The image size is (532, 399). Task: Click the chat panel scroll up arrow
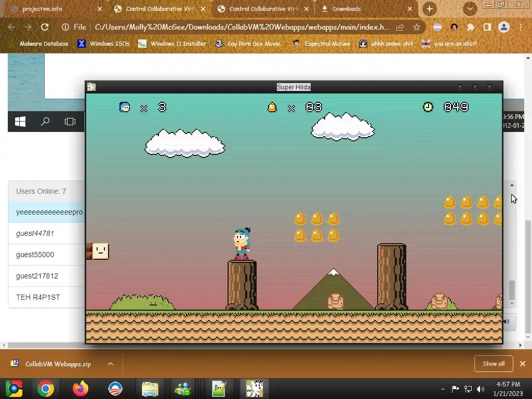coord(512,185)
